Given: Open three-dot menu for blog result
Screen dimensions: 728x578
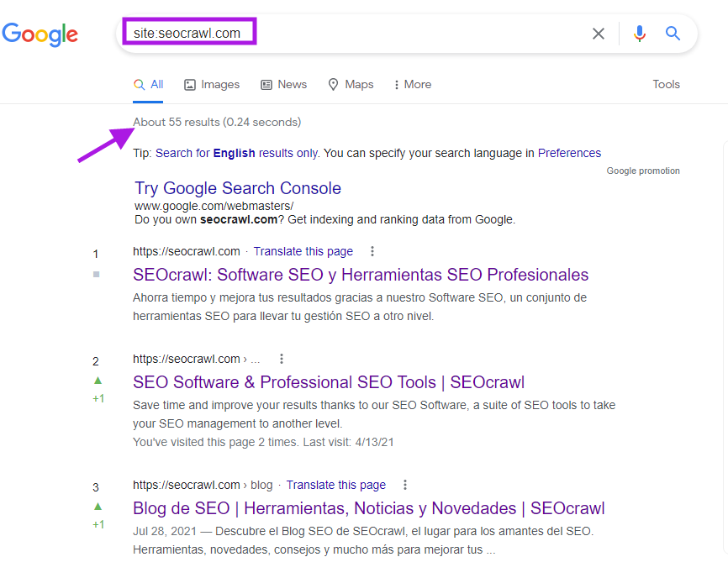Looking at the screenshot, I should 405,485.
